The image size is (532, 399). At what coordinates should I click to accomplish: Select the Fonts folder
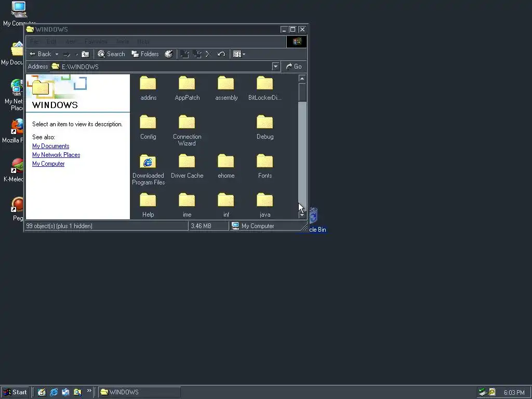click(264, 166)
